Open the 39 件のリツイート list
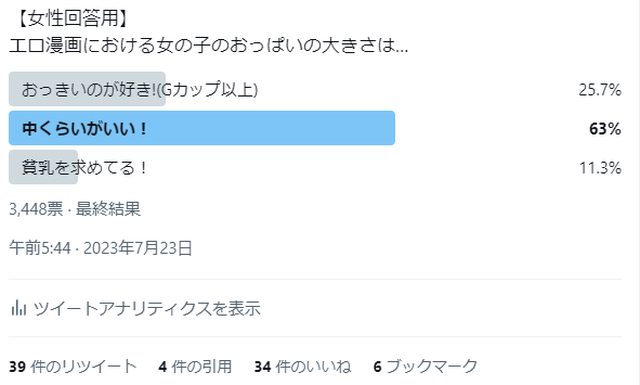The height and width of the screenshot is (385, 640). (72, 366)
